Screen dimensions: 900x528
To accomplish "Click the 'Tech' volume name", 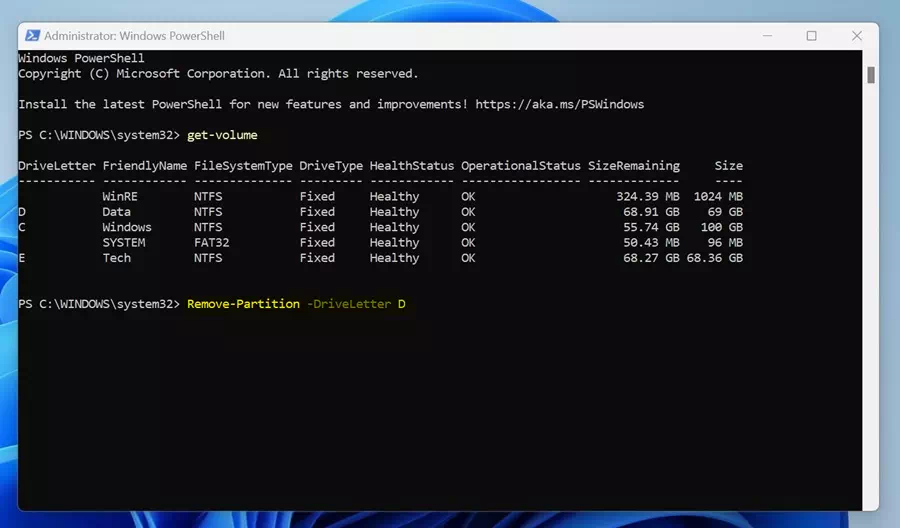I will click(x=117, y=258).
